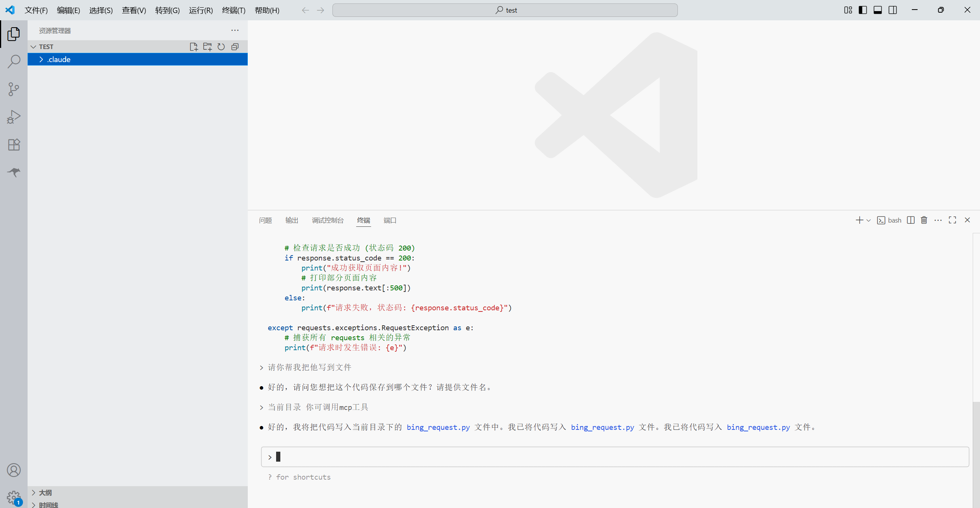980x508 pixels.
Task: Toggle bottom panel visibility
Action: click(878, 10)
